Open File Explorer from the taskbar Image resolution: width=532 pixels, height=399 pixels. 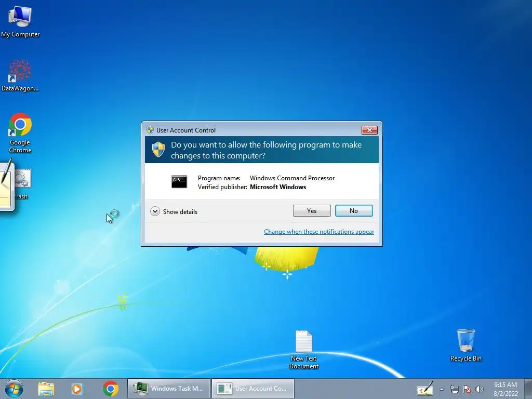pos(46,389)
